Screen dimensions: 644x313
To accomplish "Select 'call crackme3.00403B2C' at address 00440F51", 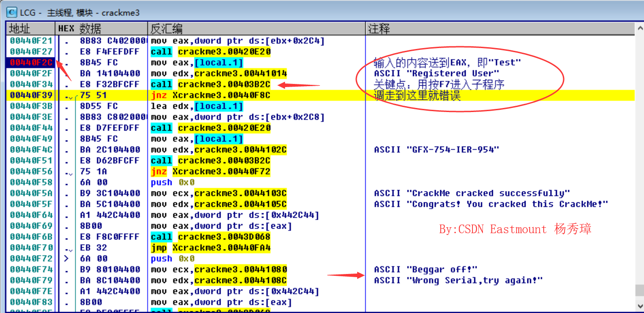I will coord(211,161).
